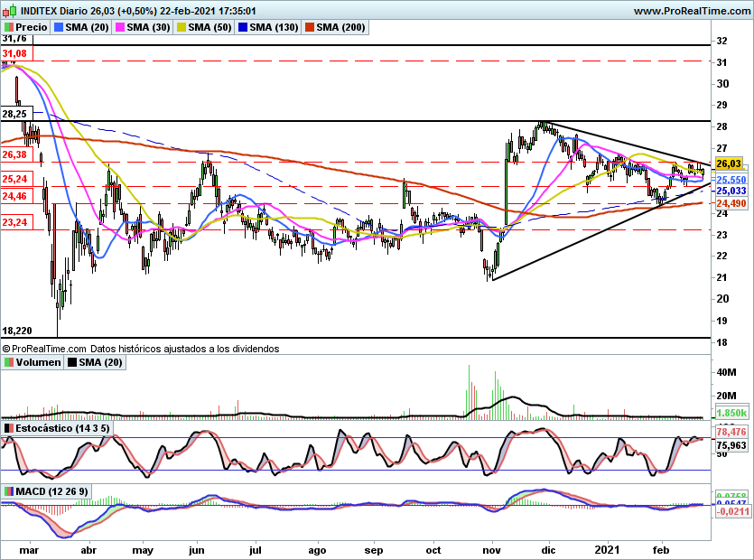Click the MACD indicator icon

8,491
